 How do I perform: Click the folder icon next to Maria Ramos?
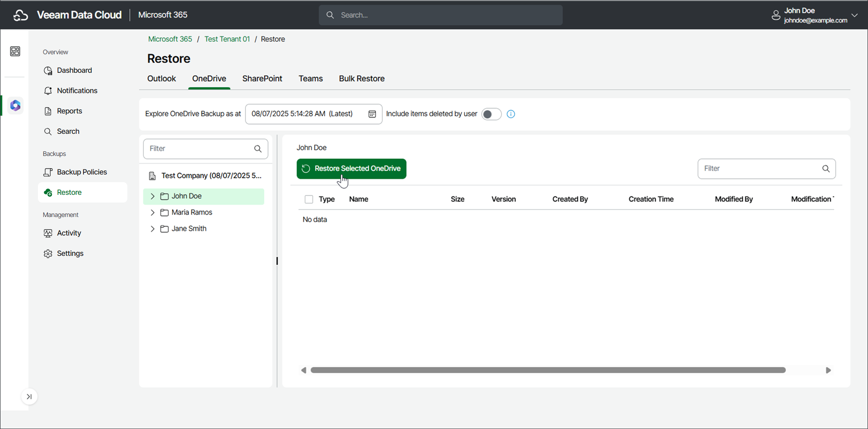point(164,212)
